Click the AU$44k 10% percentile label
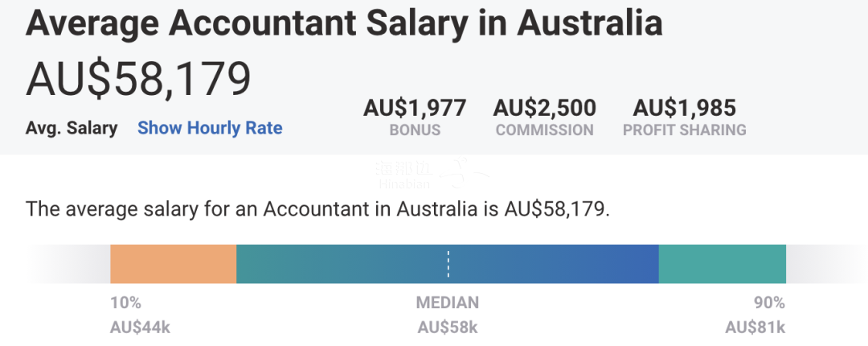The height and width of the screenshot is (346, 868). click(140, 327)
